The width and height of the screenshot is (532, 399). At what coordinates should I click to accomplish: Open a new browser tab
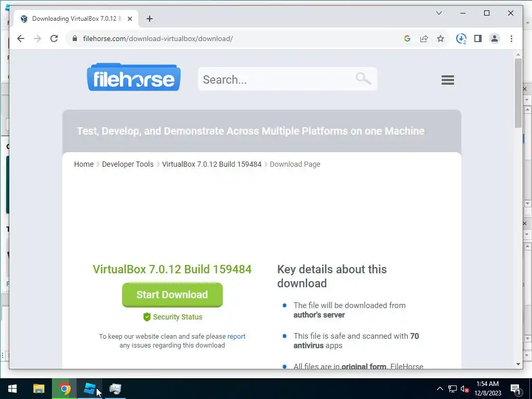coord(150,19)
